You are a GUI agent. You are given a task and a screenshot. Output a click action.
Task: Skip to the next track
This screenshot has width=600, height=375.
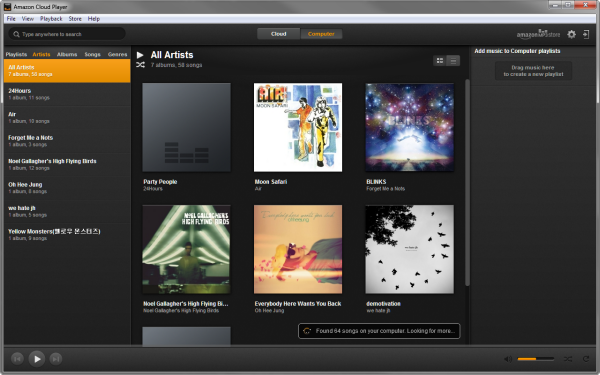click(x=56, y=359)
